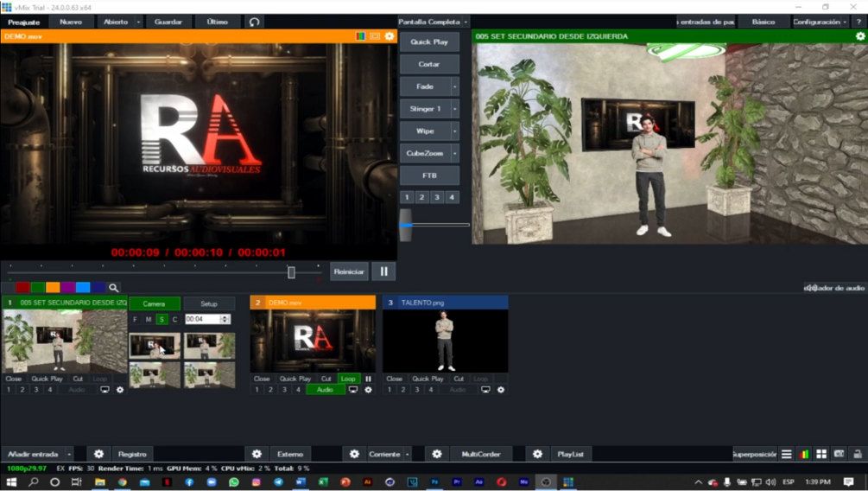Select the C option in camera panel
The height and width of the screenshot is (491, 868).
(x=175, y=319)
